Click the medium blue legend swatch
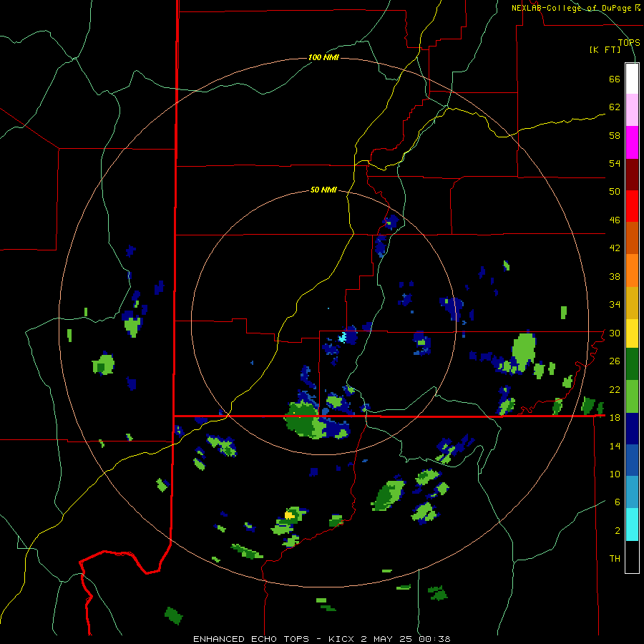644x644 pixels. click(x=632, y=461)
